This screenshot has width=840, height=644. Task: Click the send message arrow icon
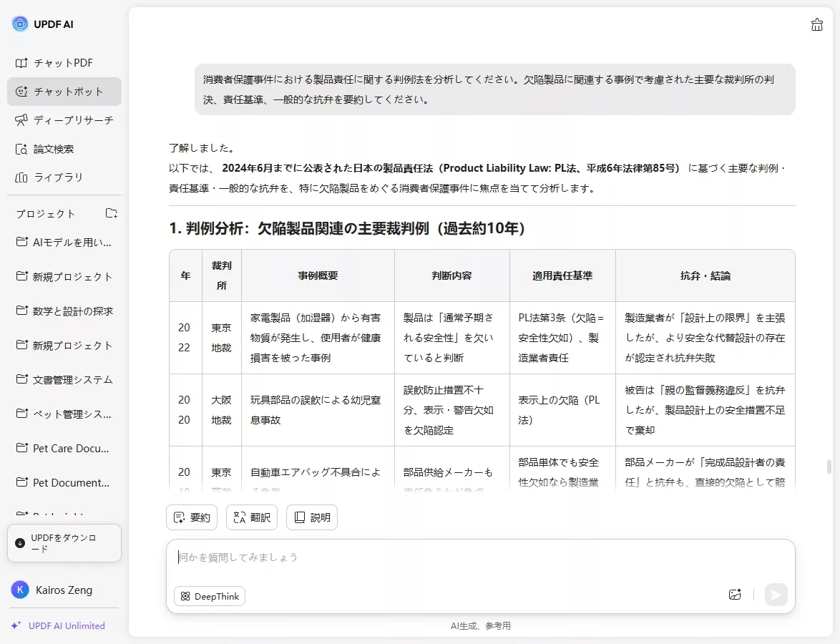tap(776, 595)
